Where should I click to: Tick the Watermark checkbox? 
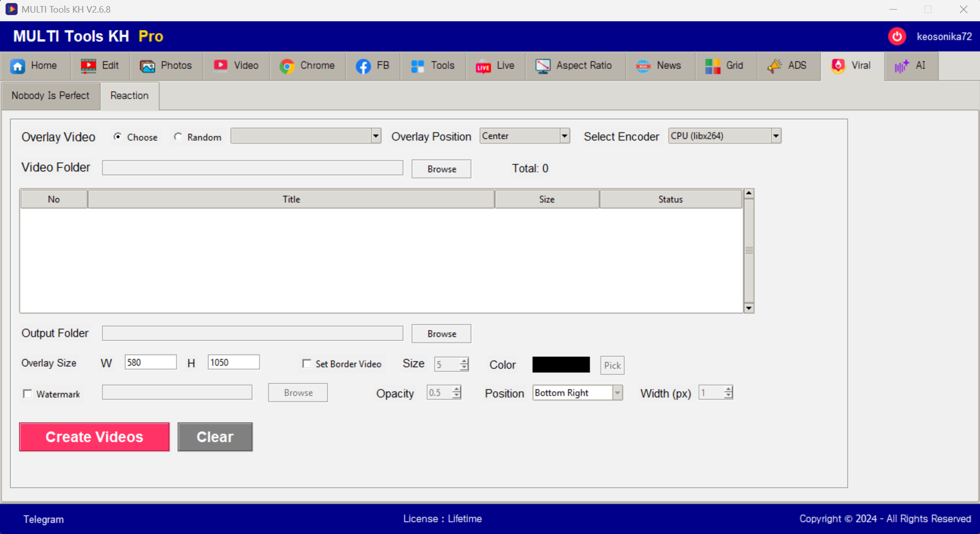[x=28, y=394]
